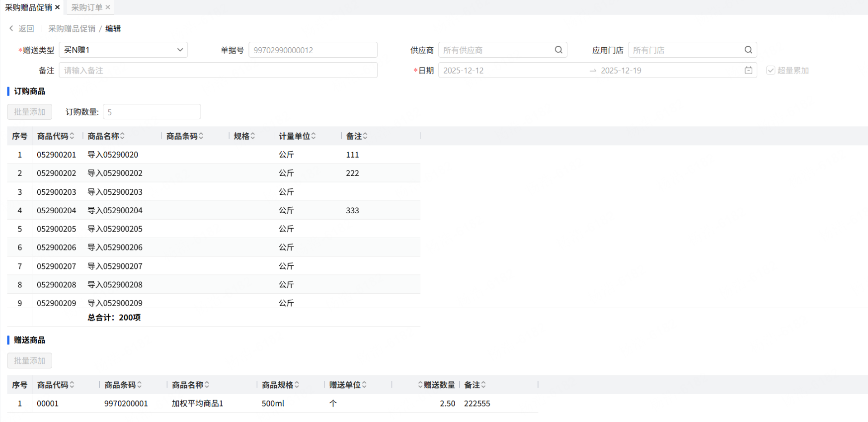Viewport: 868px width, 422px height.
Task: Sort order table by 商品代码
Action: [72, 136]
